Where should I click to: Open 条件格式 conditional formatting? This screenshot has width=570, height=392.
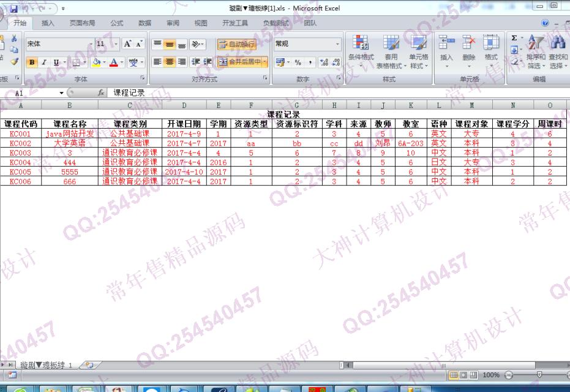(361, 51)
